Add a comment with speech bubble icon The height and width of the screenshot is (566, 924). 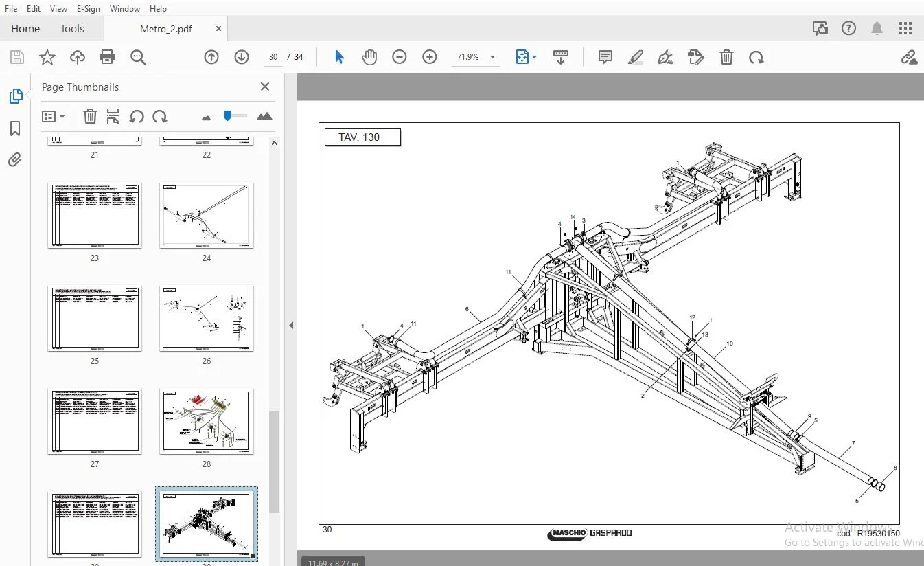click(605, 57)
